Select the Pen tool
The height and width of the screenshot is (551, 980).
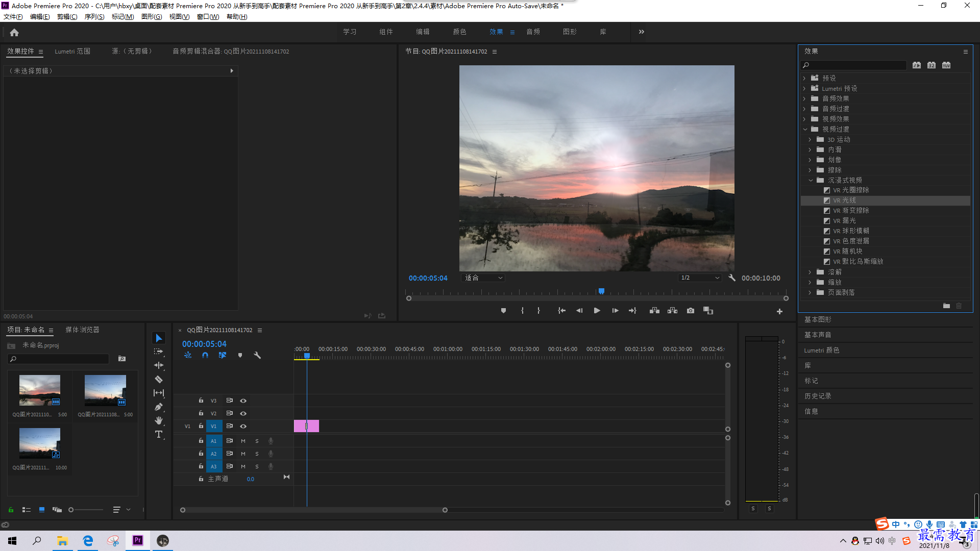pyautogui.click(x=159, y=407)
